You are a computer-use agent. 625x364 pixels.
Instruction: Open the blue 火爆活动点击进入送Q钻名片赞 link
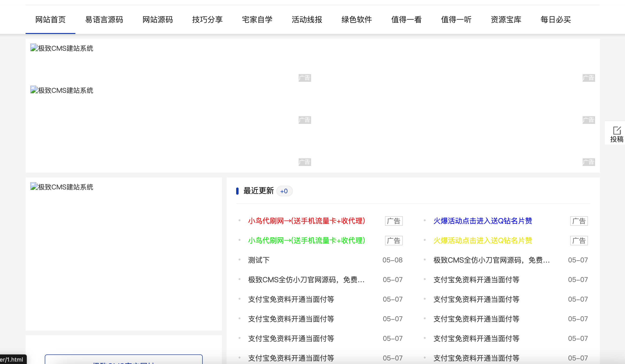(x=483, y=221)
